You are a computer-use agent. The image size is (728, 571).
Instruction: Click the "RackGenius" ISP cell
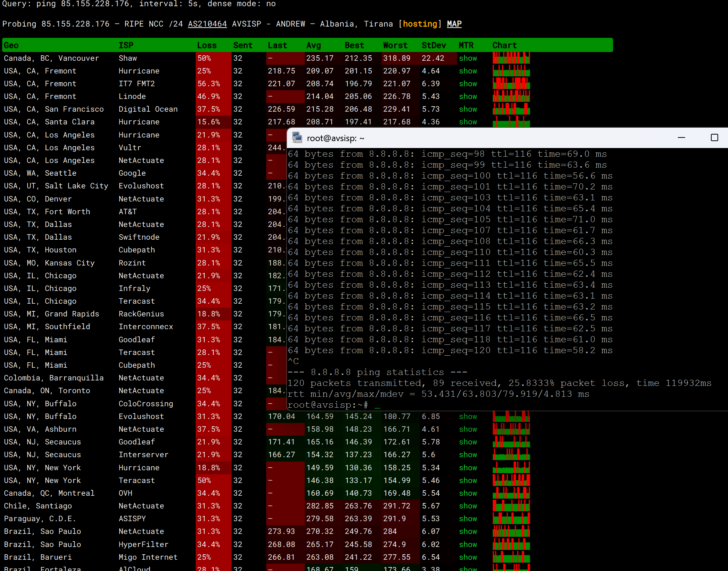(141, 314)
